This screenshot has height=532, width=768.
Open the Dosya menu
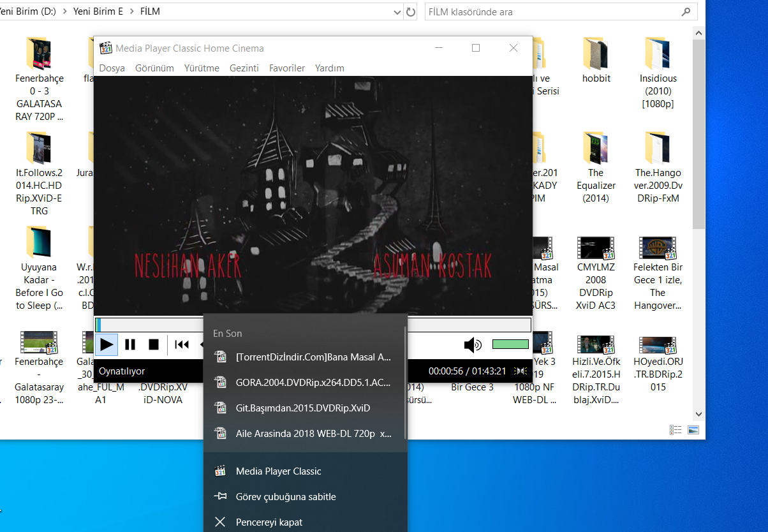tap(112, 68)
